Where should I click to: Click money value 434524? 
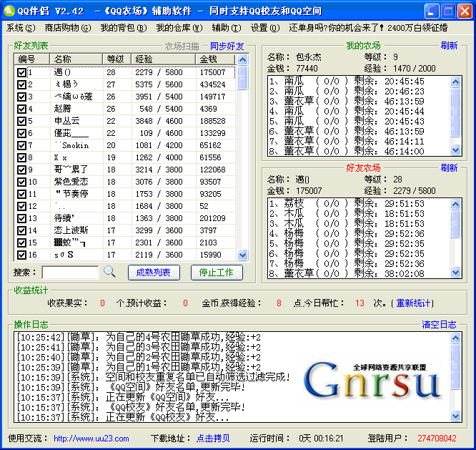pos(212,84)
